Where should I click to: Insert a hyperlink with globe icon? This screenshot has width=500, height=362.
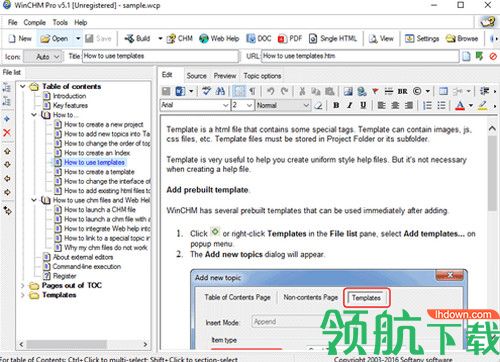(x=362, y=91)
